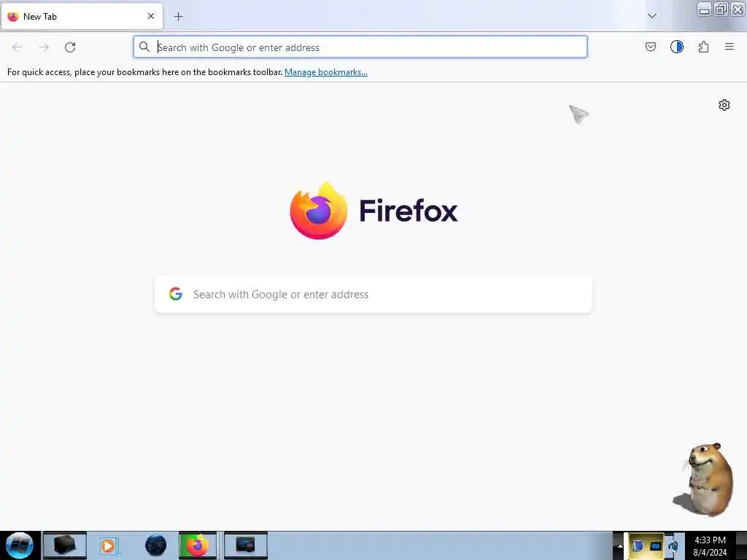Open the dark monitor taskbar icon
This screenshot has height=560, width=747.
pos(245,545)
